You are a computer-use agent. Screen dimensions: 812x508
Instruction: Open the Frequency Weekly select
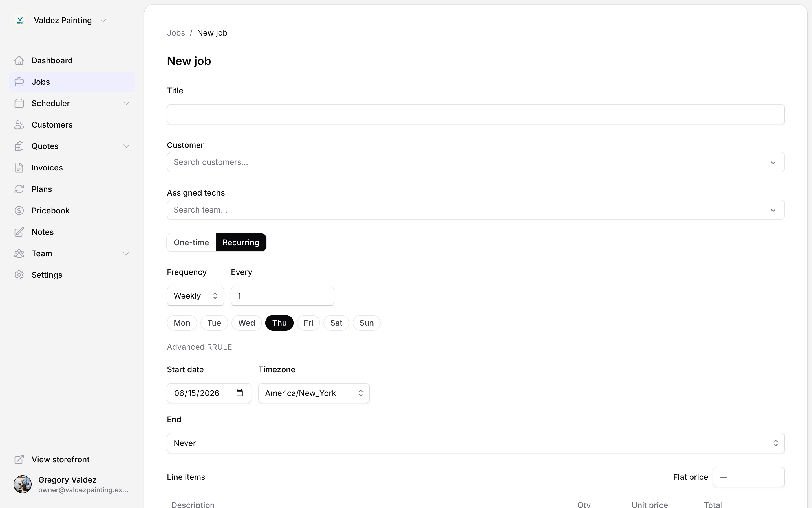point(195,296)
